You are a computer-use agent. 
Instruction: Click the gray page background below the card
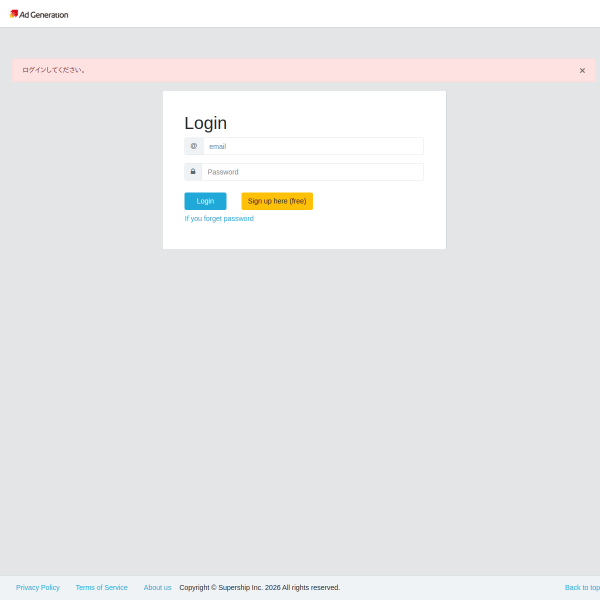(x=300, y=400)
